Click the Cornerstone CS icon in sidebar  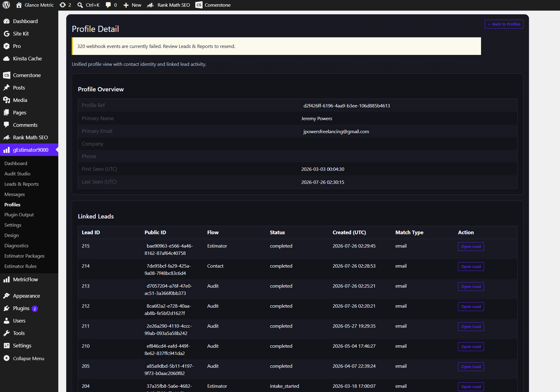6,75
